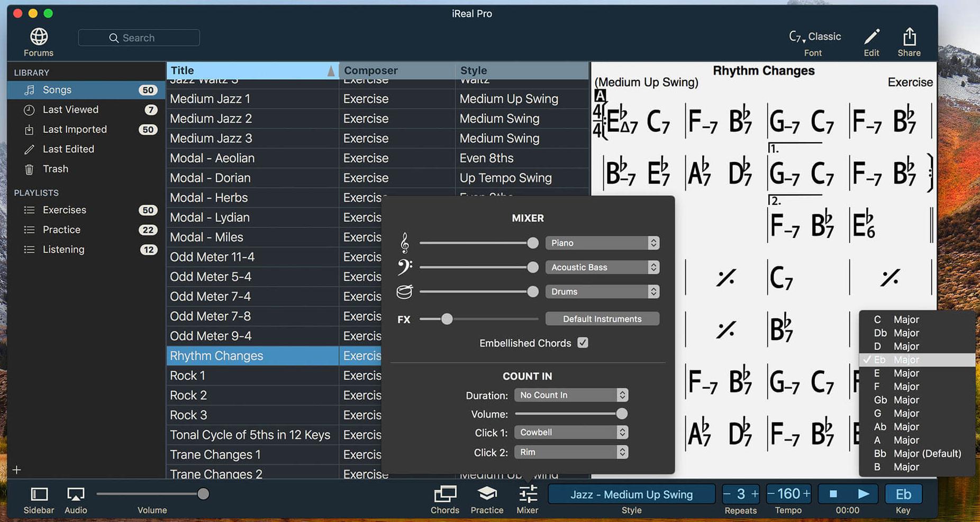Toggle the Sidebar icon
The height and width of the screenshot is (522, 980).
39,494
